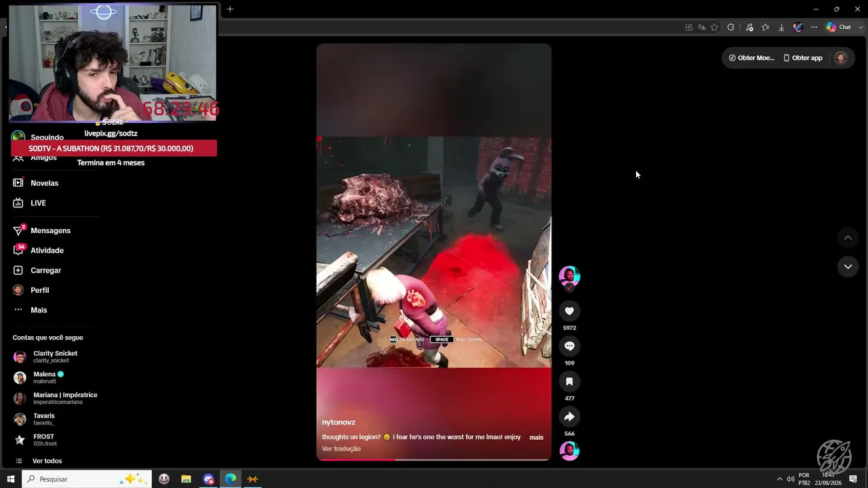Open the volume control in system tray
Viewport: 868px width, 488px height.
(790, 479)
